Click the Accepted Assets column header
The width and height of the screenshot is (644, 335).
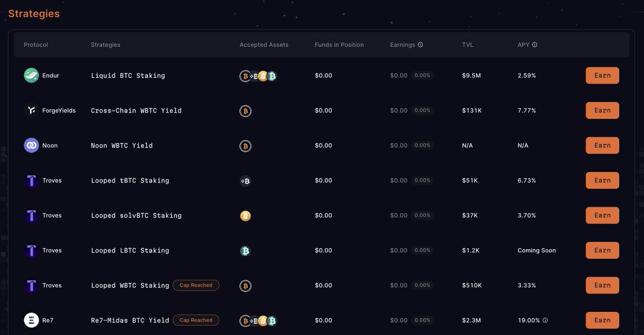(264, 45)
